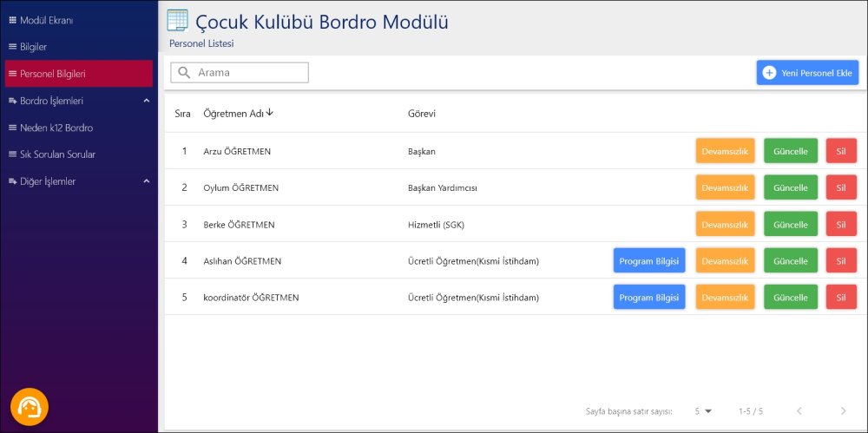Open the support headset chat icon
Screen dimensions: 868x433
pos(30,407)
